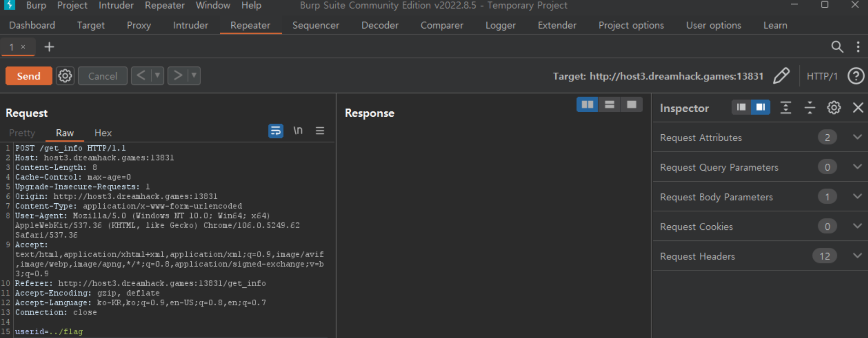This screenshot has height=338, width=868.
Task: Switch request view to Hex
Action: pyautogui.click(x=103, y=133)
